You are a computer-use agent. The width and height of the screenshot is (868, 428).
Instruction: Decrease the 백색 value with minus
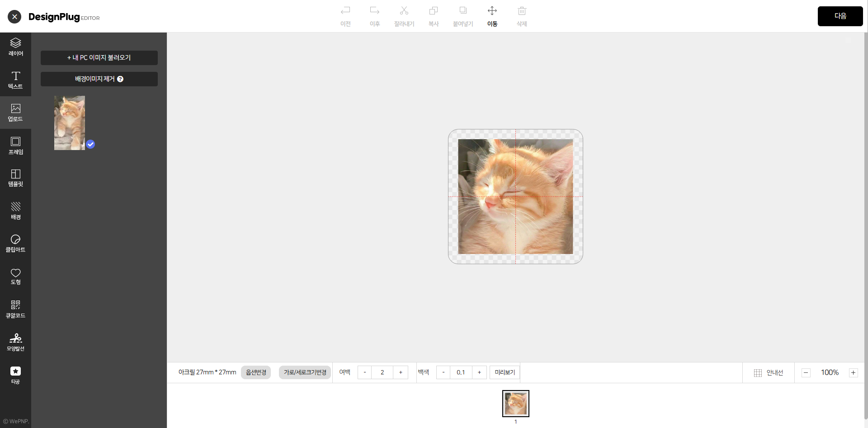pos(443,372)
